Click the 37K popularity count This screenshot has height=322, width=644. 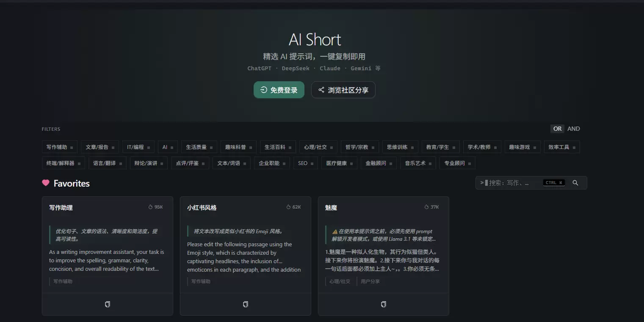[431, 207]
